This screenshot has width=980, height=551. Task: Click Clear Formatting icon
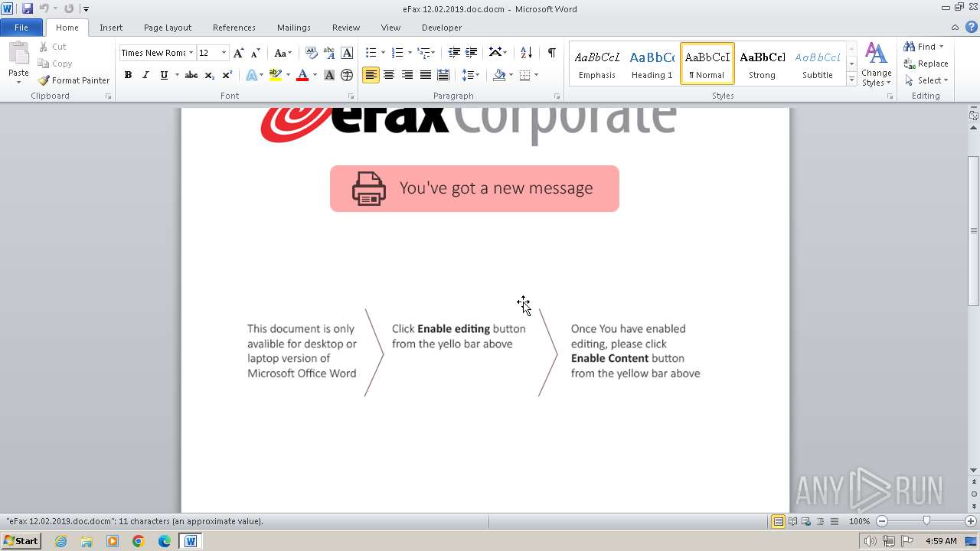click(312, 53)
